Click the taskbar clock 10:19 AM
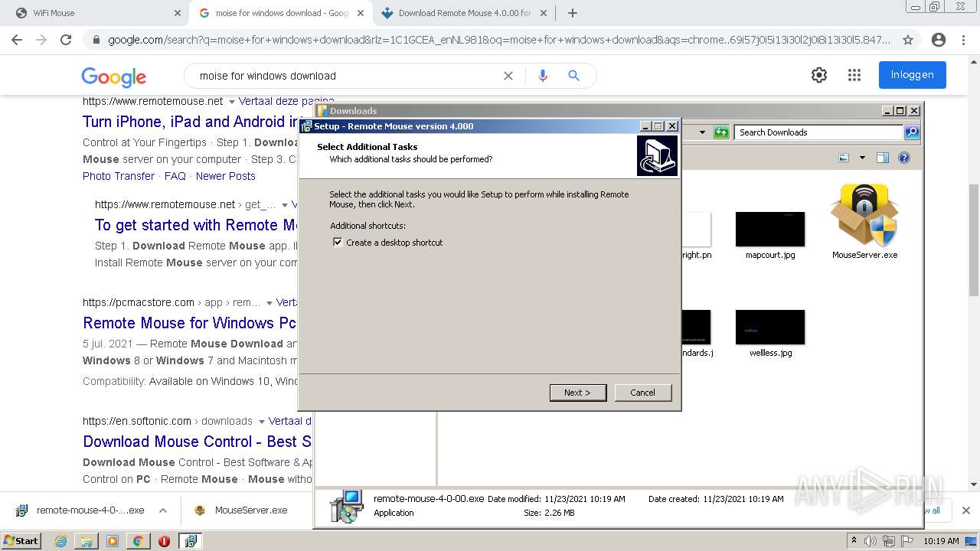Image resolution: width=980 pixels, height=551 pixels. point(941,541)
